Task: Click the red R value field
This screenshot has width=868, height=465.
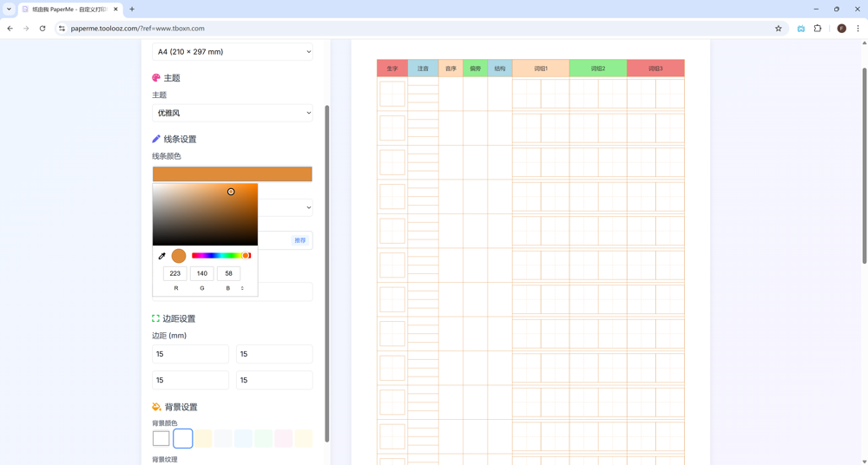Action: pyautogui.click(x=175, y=273)
